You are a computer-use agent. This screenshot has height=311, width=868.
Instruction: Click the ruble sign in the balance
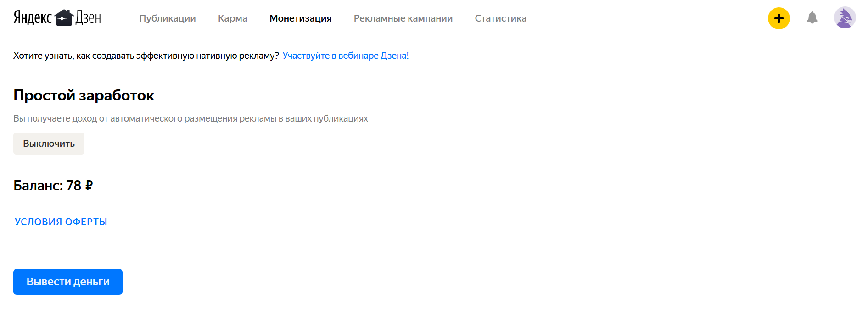click(89, 185)
